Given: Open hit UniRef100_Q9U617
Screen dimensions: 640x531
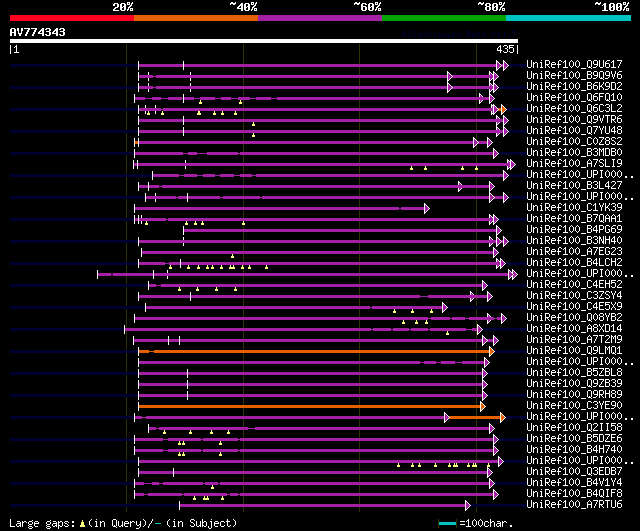Looking at the screenshot, I should pyautogui.click(x=574, y=64).
